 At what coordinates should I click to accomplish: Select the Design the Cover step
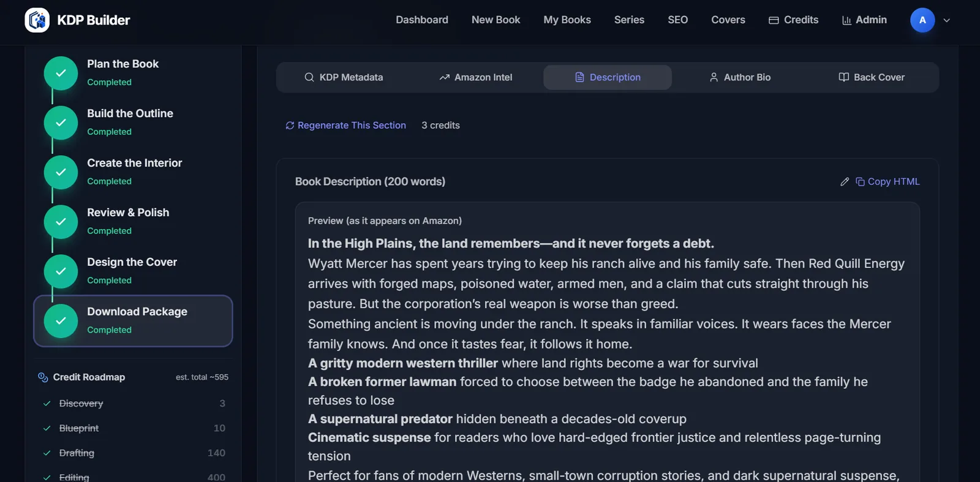click(133, 271)
